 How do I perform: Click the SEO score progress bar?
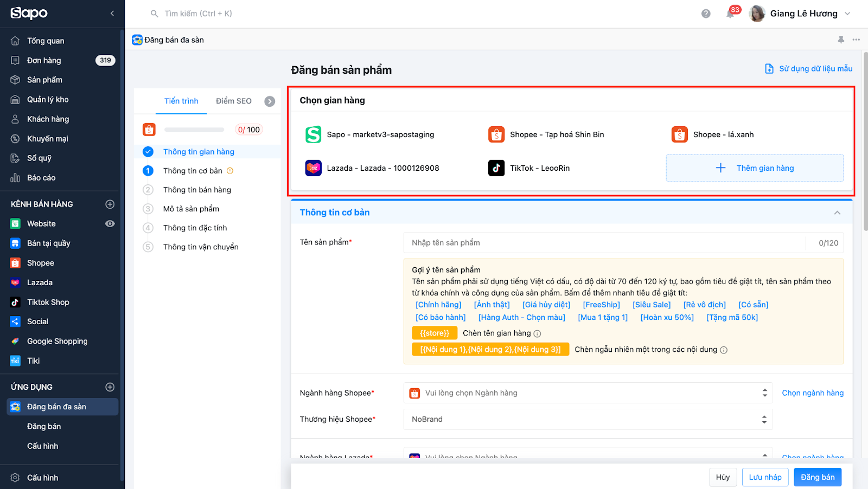point(194,130)
